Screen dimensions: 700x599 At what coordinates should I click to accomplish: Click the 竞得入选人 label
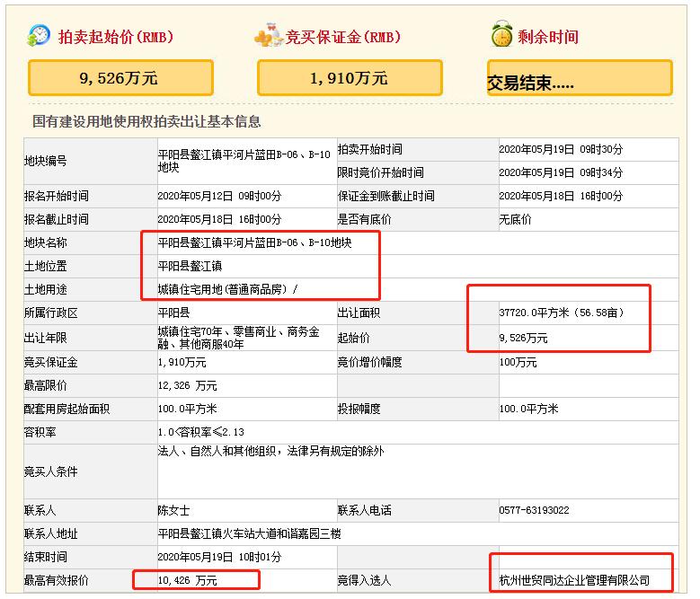click(364, 580)
